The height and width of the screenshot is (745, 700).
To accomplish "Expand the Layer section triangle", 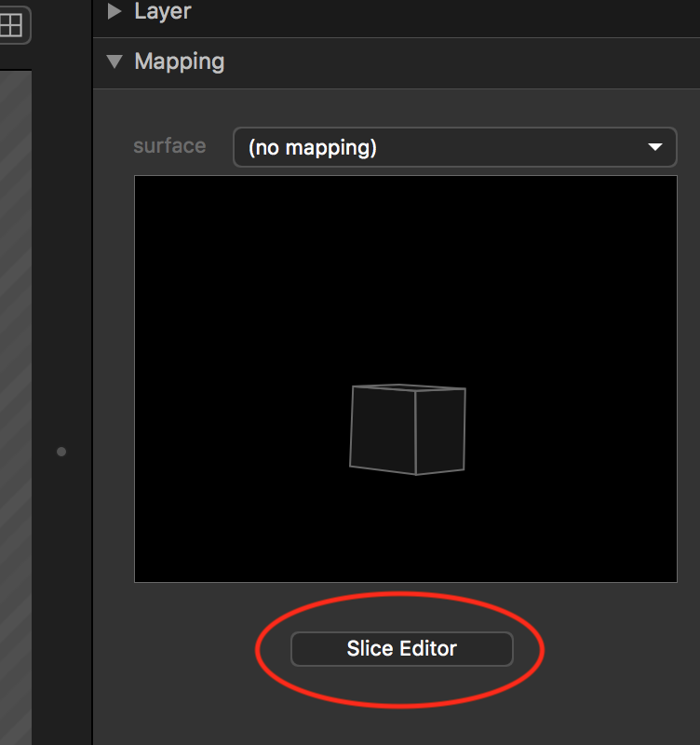I will (114, 11).
